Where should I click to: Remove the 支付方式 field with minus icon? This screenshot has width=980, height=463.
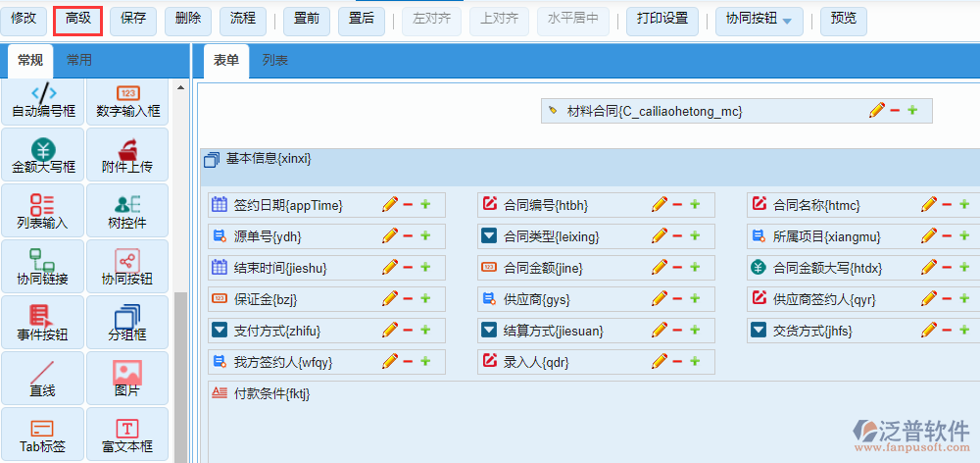coord(408,330)
